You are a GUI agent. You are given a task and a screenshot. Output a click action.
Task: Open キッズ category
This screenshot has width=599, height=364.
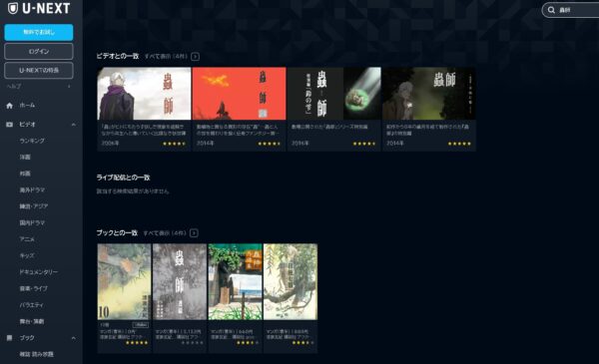click(x=27, y=255)
